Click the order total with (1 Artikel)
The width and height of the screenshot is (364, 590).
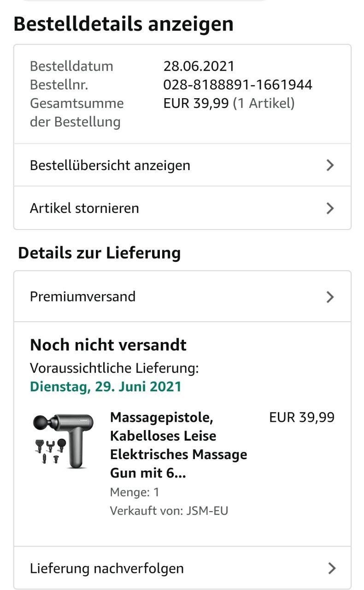tap(229, 103)
